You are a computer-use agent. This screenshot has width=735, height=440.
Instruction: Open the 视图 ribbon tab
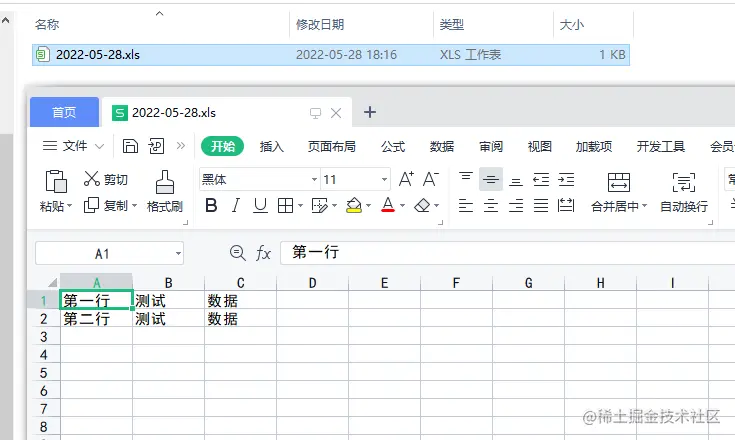pos(540,146)
